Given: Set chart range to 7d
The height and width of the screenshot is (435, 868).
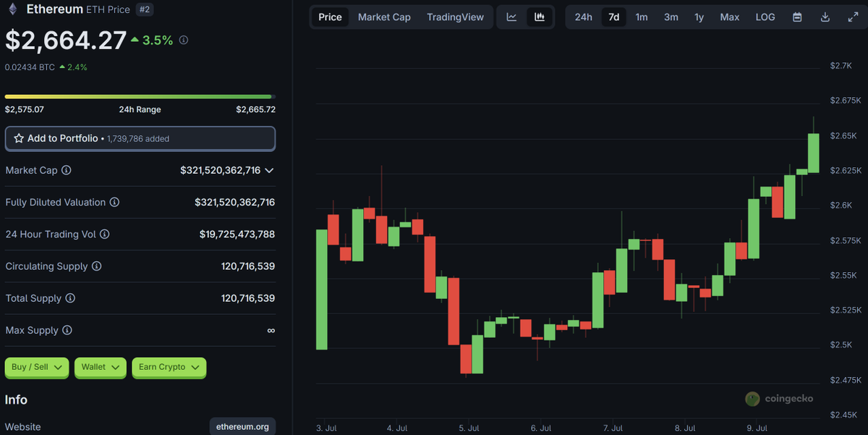Looking at the screenshot, I should click(613, 17).
